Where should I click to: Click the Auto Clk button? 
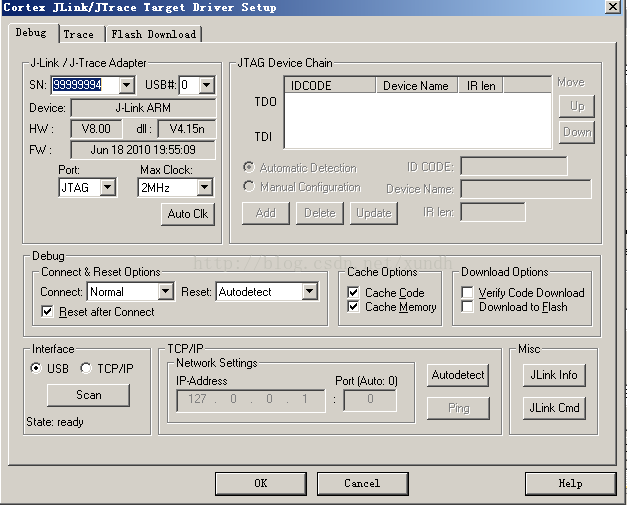click(x=188, y=214)
